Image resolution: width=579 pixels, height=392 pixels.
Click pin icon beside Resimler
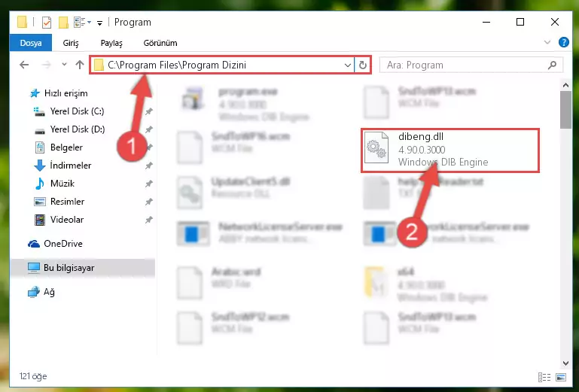(149, 202)
